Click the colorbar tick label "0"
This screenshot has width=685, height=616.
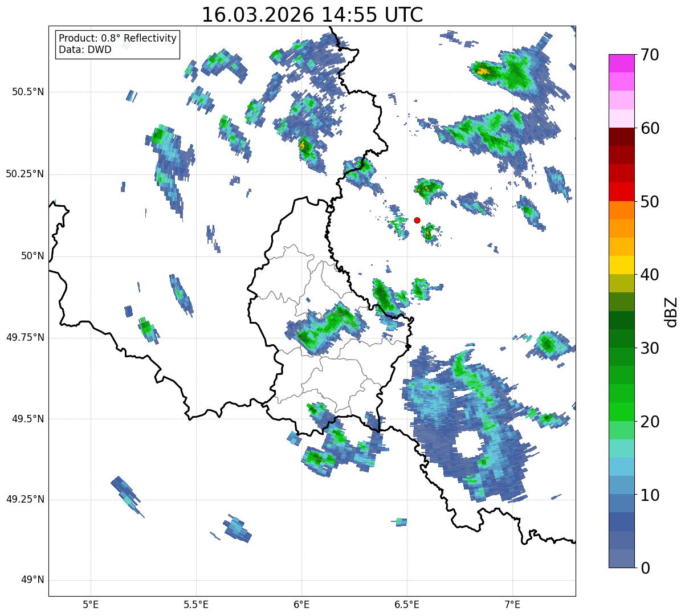tap(646, 568)
